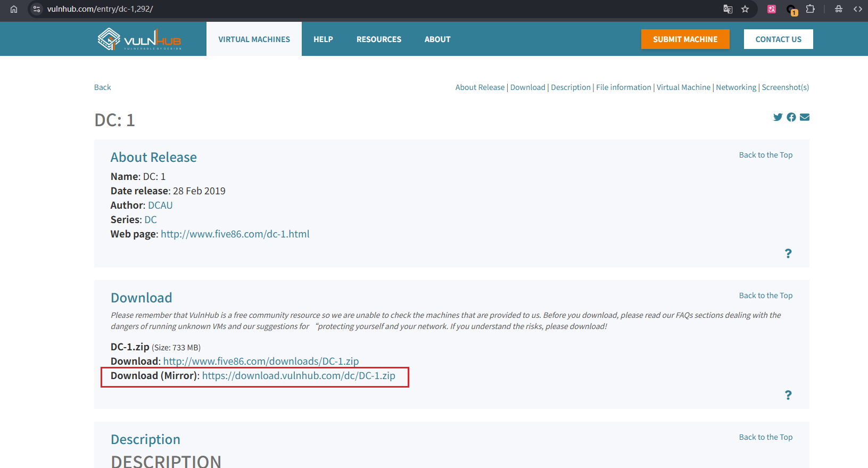Click the help question mark in Download section
The width and height of the screenshot is (868, 468).
pos(788,395)
